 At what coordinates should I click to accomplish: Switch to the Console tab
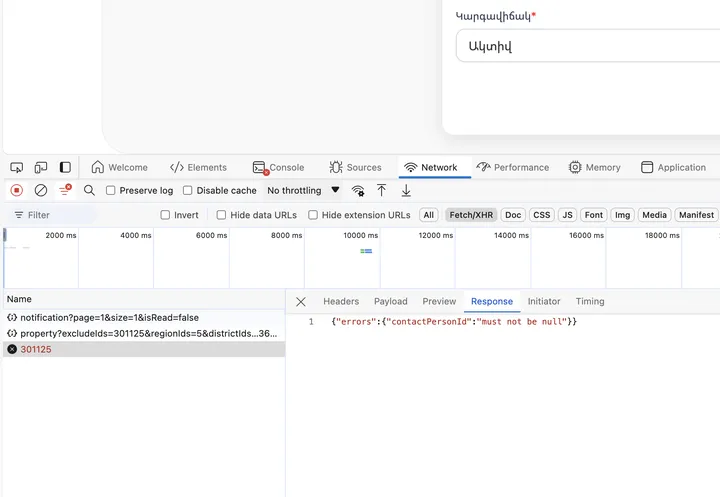tap(279, 167)
